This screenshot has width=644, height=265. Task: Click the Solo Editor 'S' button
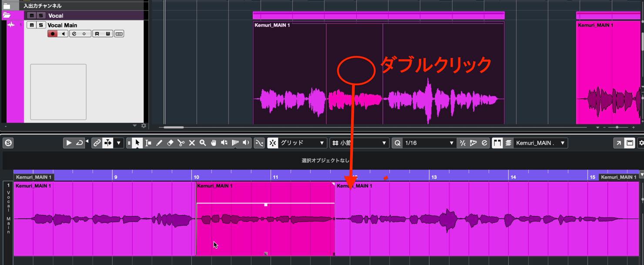coord(8,143)
